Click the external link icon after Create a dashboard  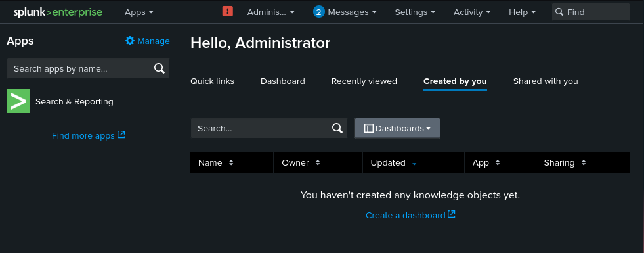point(452,214)
